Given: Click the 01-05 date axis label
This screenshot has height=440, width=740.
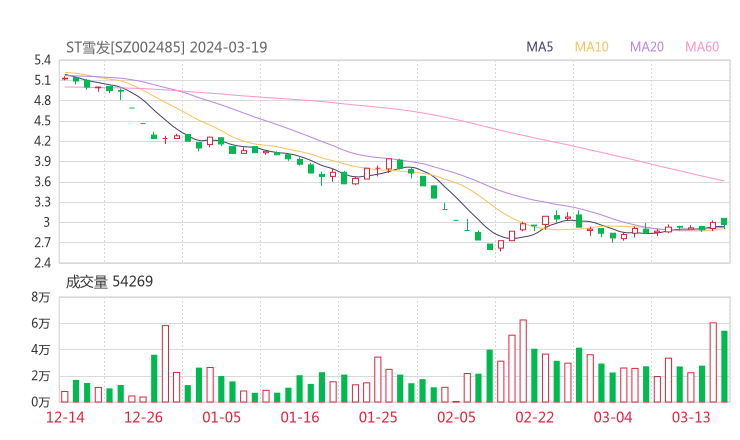Looking at the screenshot, I should (x=221, y=417).
